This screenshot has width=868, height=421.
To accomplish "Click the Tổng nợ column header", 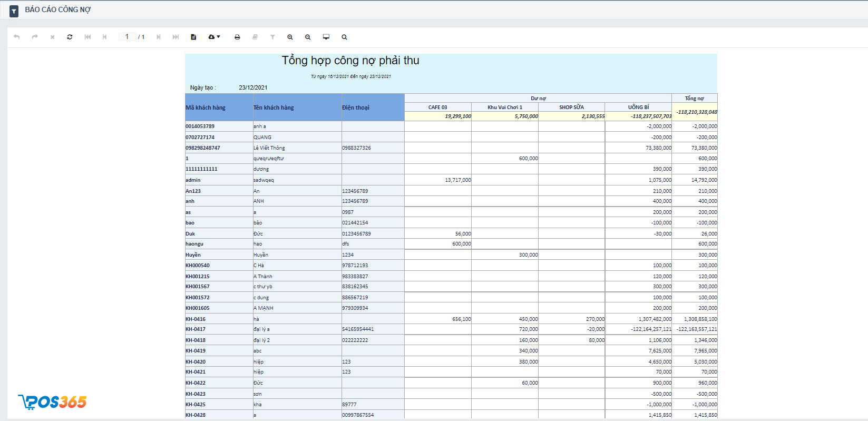I will [x=694, y=98].
